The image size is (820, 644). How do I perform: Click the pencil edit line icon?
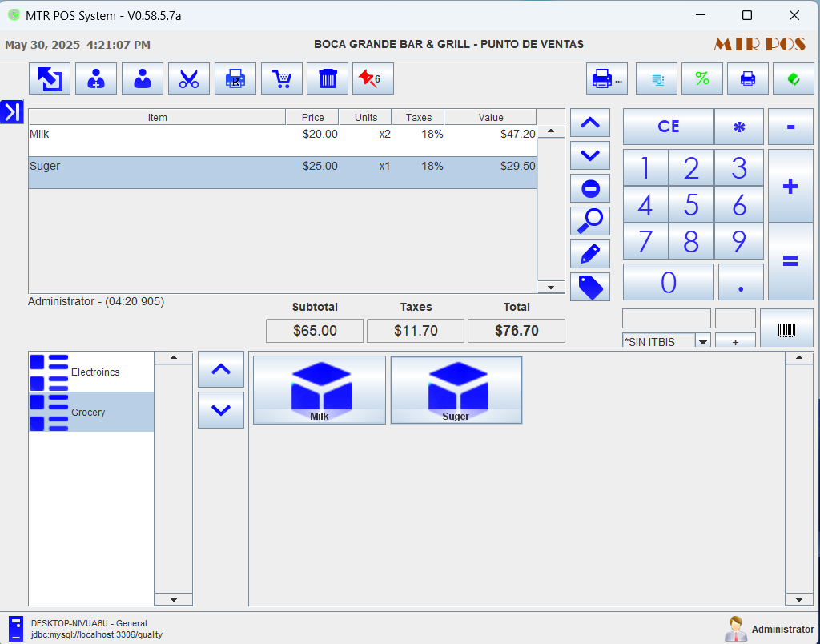590,254
